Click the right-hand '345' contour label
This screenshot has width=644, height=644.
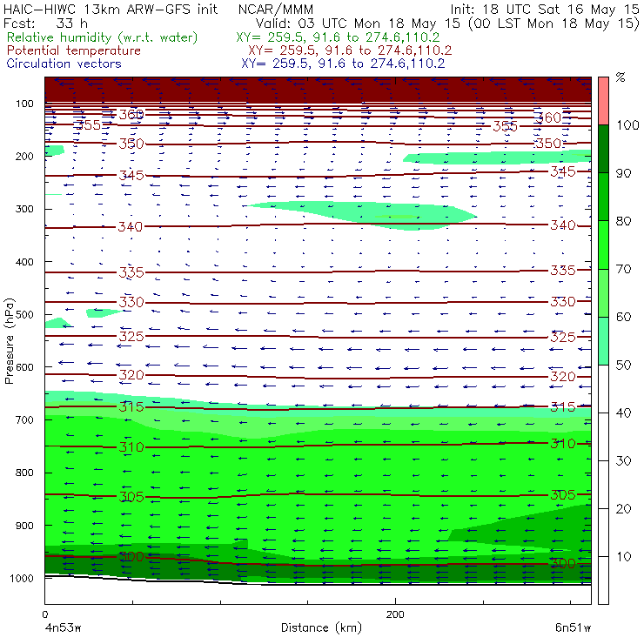[563, 171]
